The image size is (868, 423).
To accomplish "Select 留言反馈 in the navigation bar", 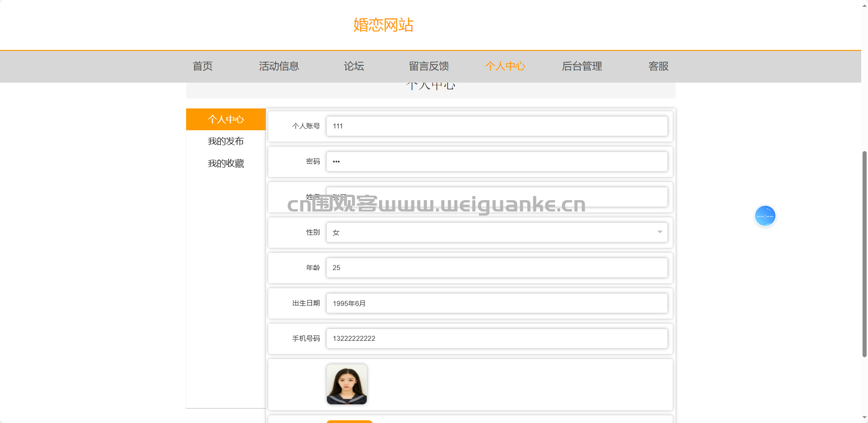I will [429, 66].
